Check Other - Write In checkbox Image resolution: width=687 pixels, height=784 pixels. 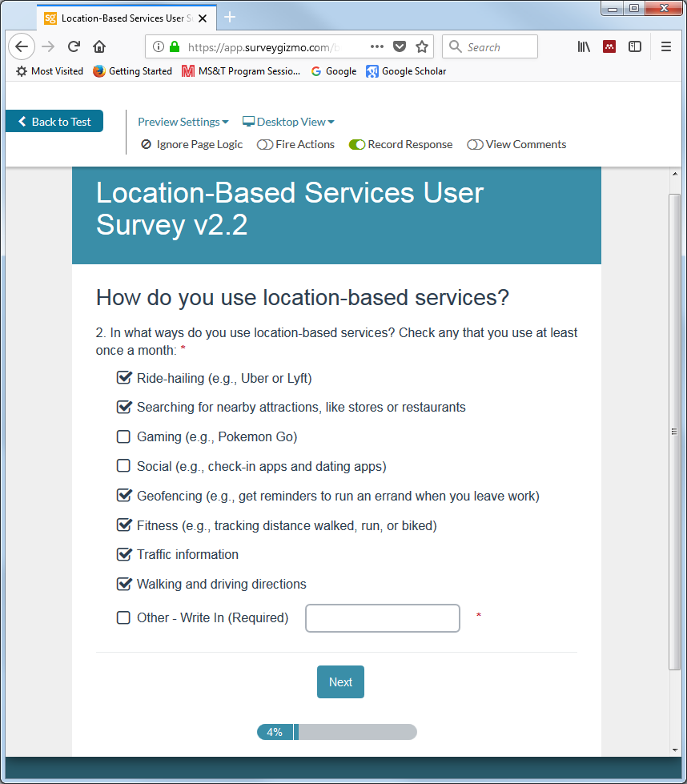123,617
